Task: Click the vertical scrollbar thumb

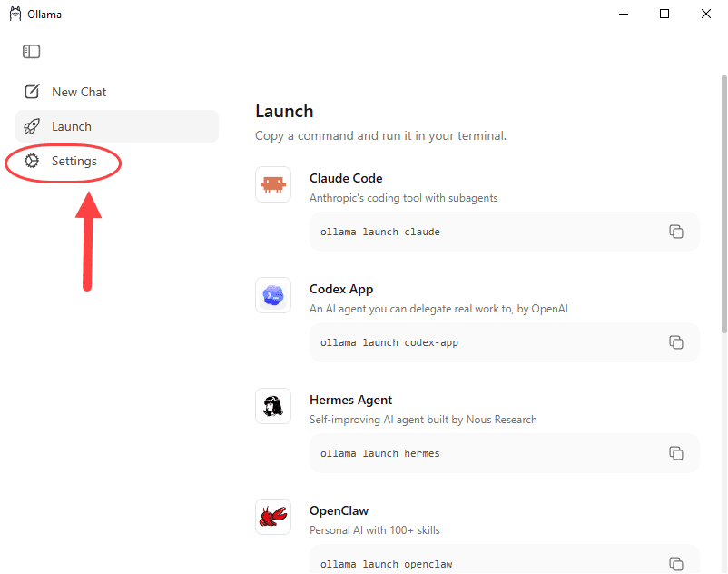Action: click(x=723, y=204)
